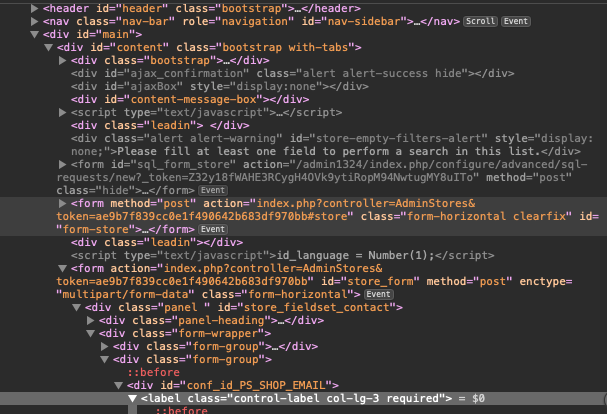This screenshot has width=607, height=414.
Task: Click the "alert alert-success hide" class value
Action: point(381,74)
